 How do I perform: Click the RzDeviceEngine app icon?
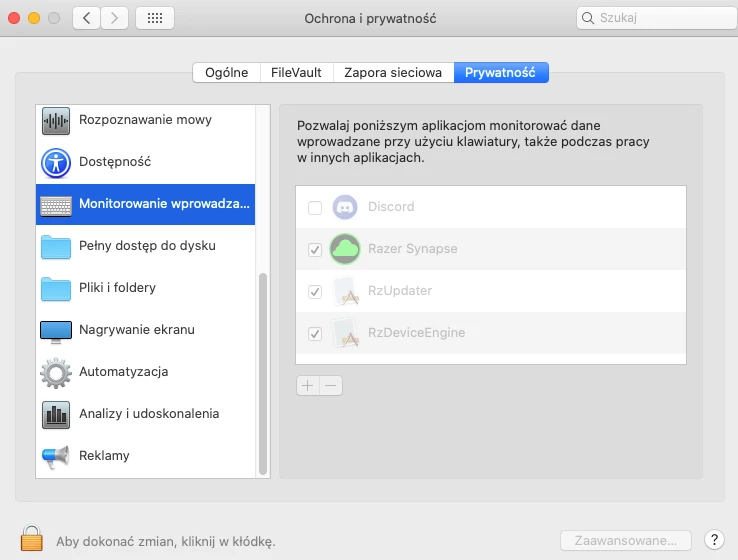pyautogui.click(x=345, y=333)
